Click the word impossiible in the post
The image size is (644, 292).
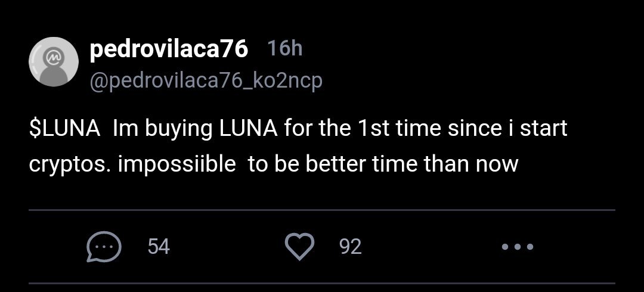177,165
